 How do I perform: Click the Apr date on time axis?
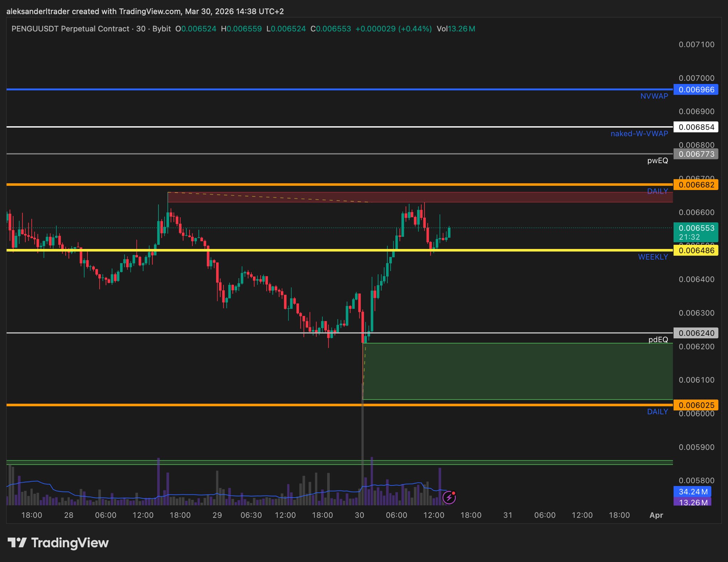tap(656, 515)
